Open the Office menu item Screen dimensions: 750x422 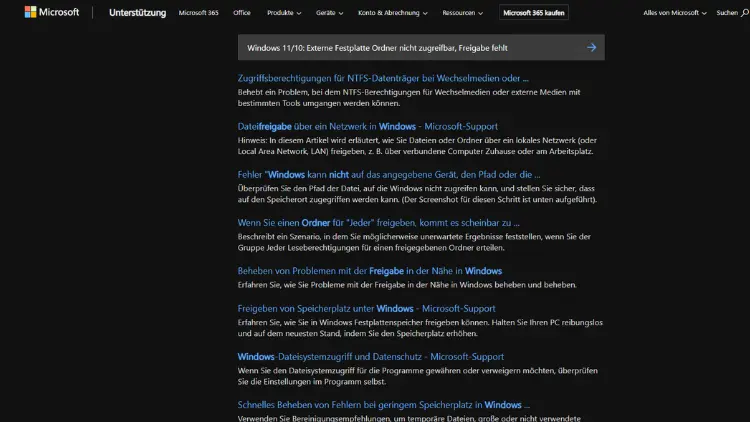pos(242,13)
